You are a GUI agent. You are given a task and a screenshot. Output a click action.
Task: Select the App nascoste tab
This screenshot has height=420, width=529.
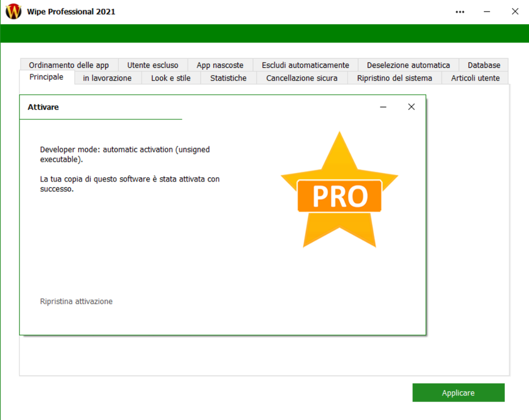(x=220, y=65)
